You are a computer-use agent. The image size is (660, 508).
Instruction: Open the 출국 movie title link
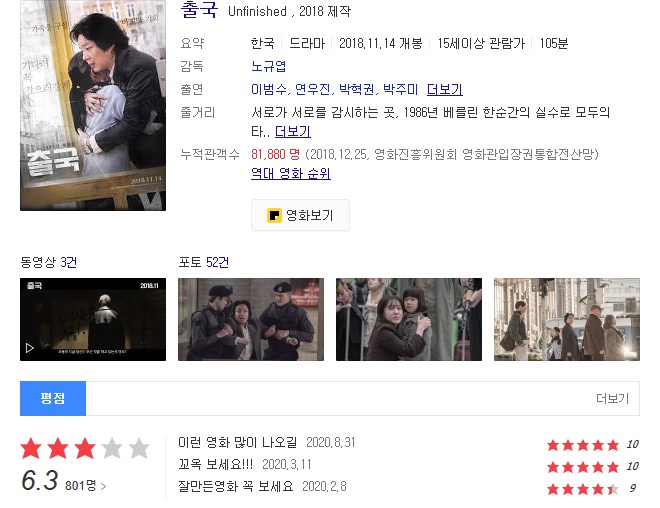[x=199, y=10]
